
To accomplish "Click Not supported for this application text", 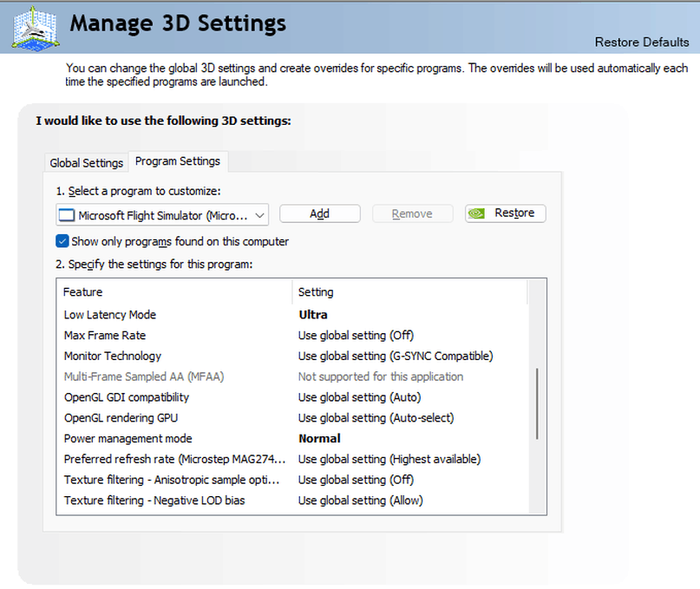I will coord(380,376).
